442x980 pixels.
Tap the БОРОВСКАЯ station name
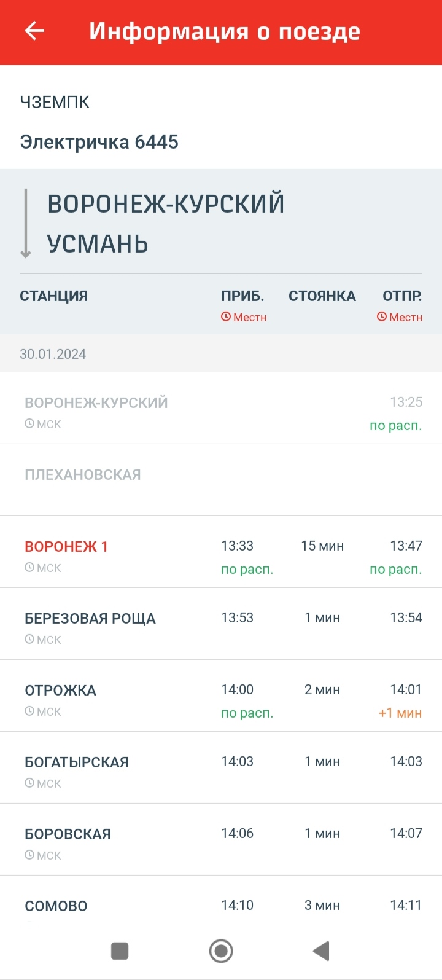(x=68, y=834)
